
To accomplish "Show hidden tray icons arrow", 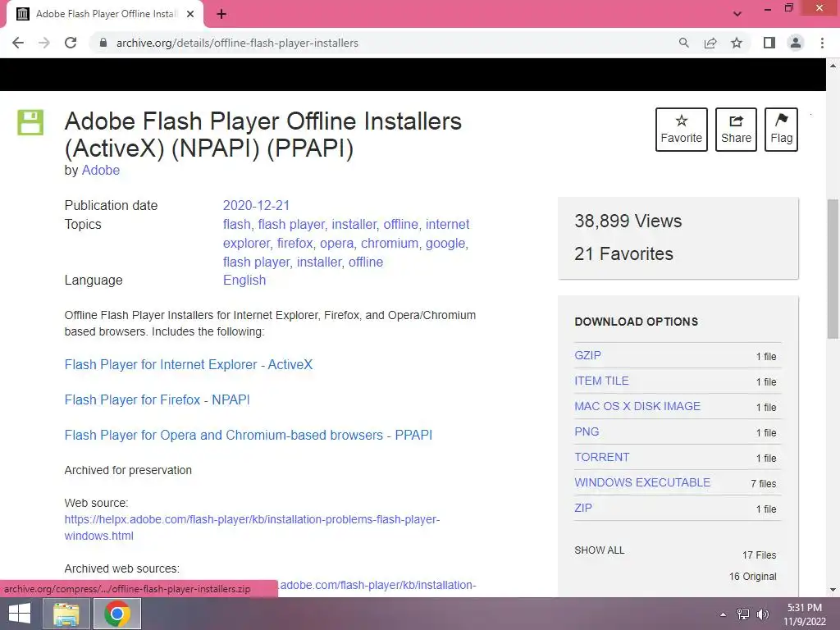I will click(724, 614).
